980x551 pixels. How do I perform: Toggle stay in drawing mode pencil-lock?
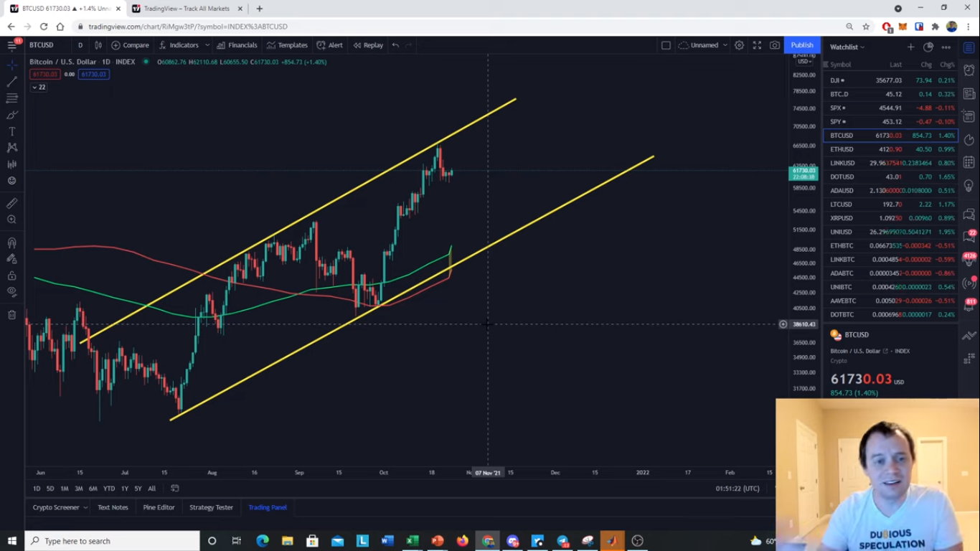(x=11, y=260)
